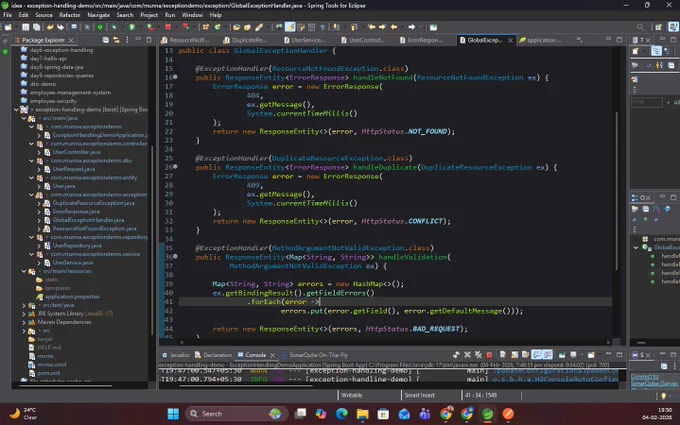
Task: Click Remove All Terminated Launches double-X icon
Action: point(478,355)
